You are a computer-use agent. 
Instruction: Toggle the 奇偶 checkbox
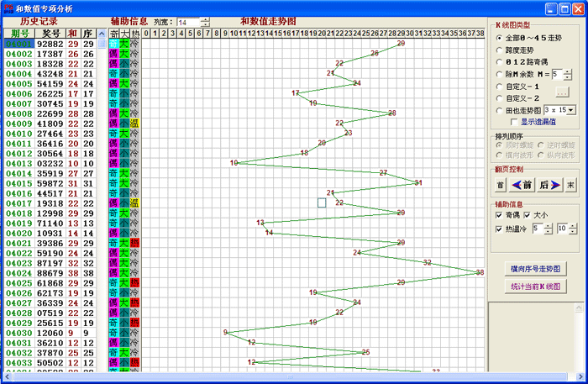click(x=499, y=215)
